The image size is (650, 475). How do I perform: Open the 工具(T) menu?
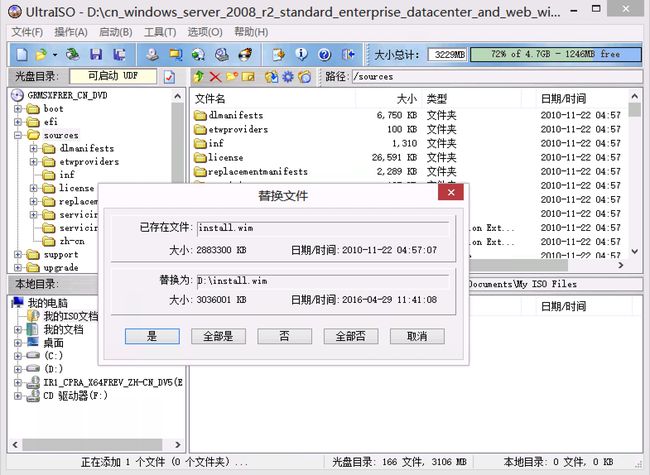(x=160, y=32)
